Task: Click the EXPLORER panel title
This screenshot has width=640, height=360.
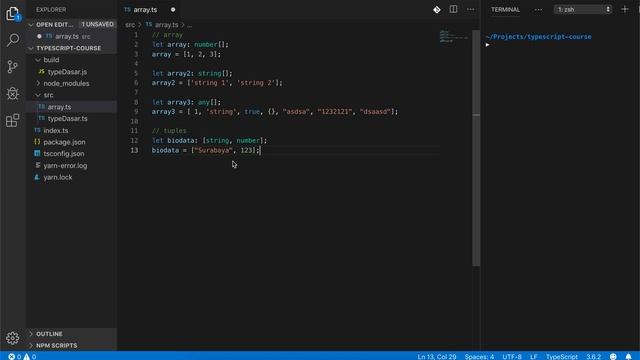Action: pos(51,9)
